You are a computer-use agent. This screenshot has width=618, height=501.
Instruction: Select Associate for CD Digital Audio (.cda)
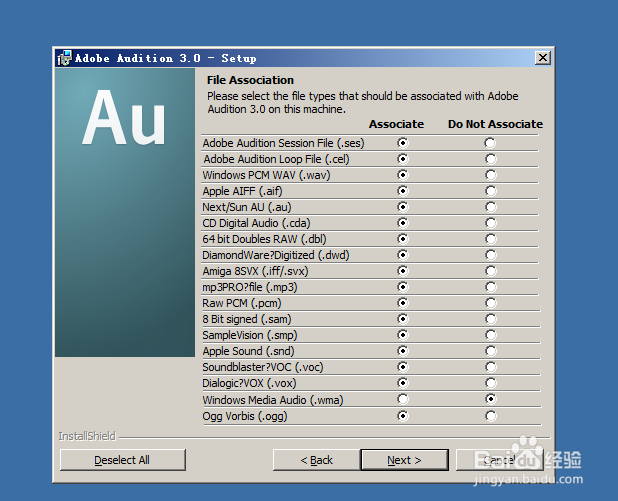click(x=403, y=223)
